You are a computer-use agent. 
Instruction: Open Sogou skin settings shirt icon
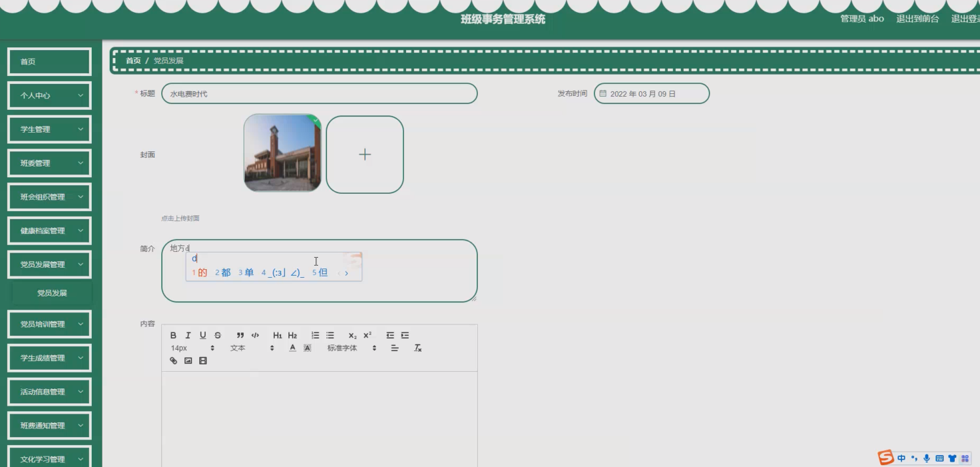pos(952,458)
